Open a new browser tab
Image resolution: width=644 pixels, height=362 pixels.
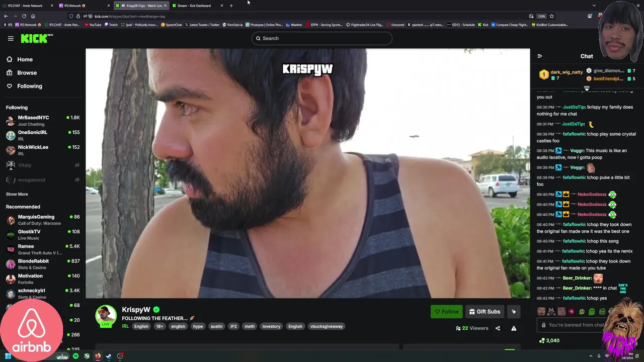pos(231,6)
